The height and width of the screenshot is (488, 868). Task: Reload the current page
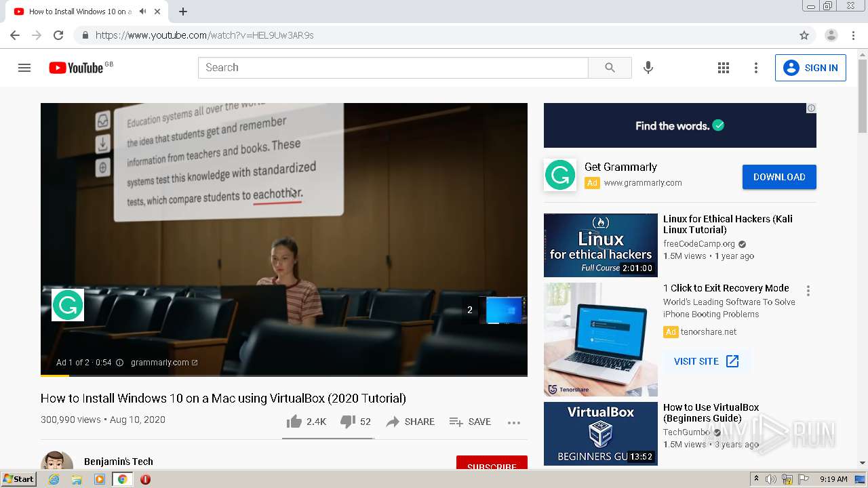58,35
